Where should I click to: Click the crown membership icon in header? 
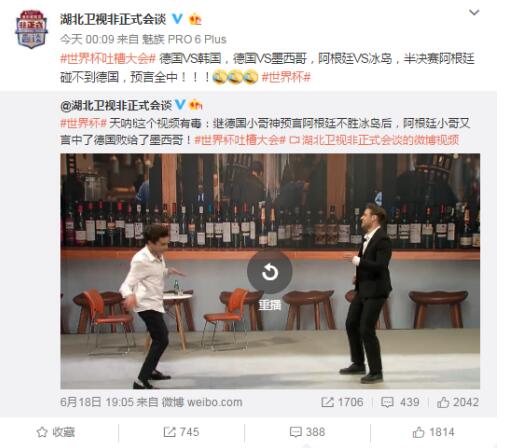(195, 19)
